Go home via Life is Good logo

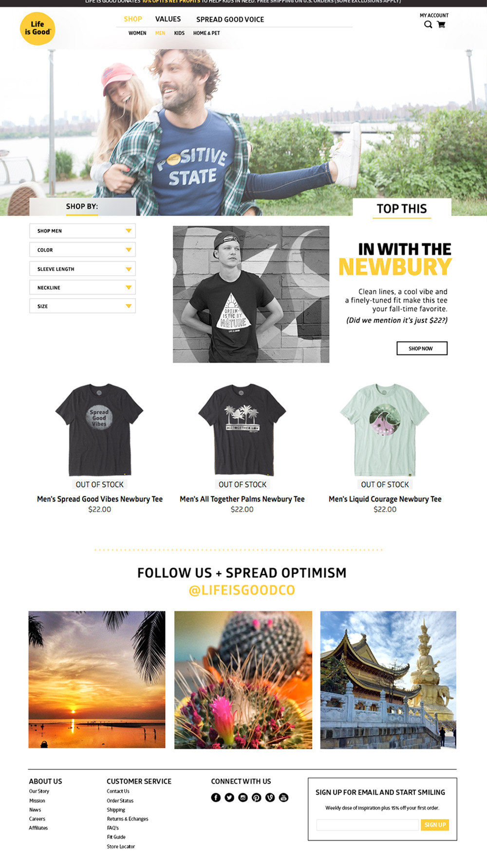37,29
